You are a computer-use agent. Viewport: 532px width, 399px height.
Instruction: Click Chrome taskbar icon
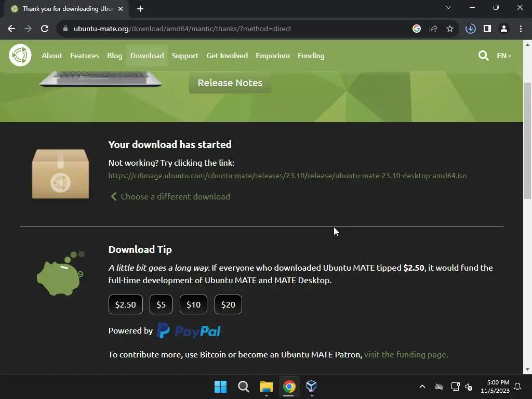(x=289, y=387)
